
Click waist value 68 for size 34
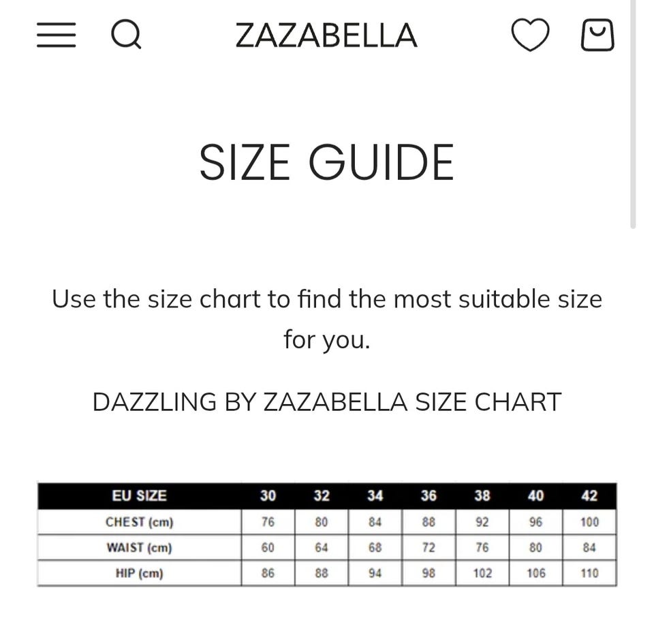tap(375, 548)
